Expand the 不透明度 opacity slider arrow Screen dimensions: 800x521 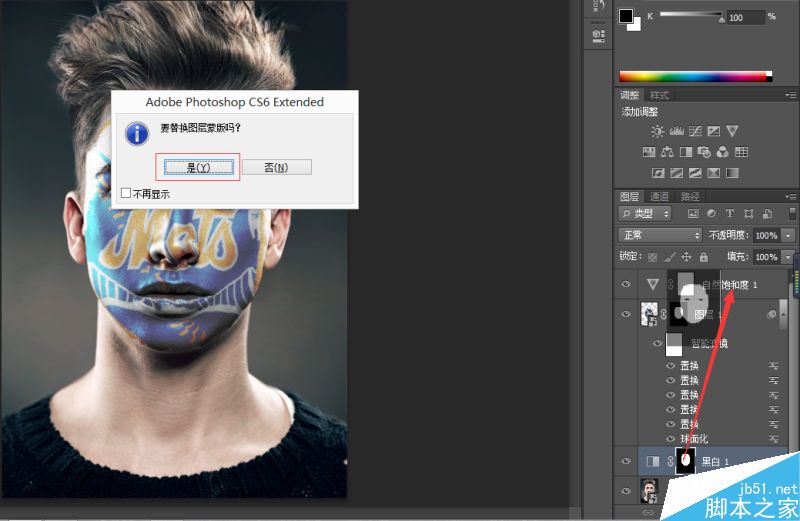(x=789, y=235)
